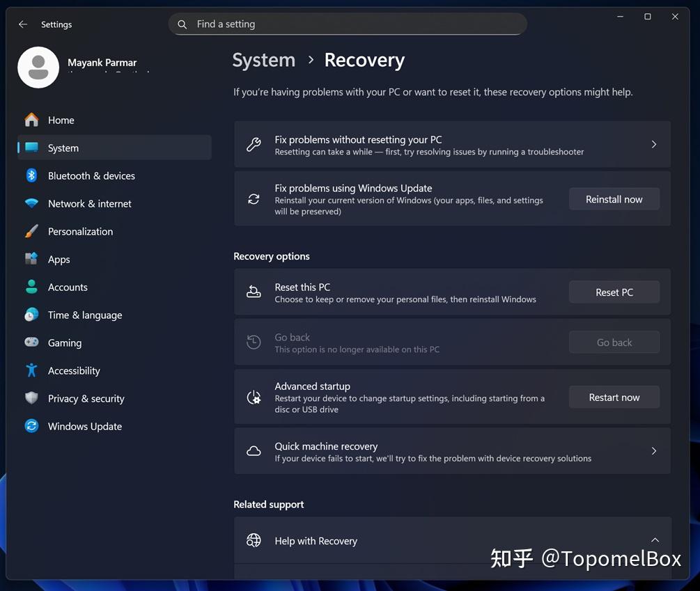Select the Apps label in sidebar

click(x=59, y=260)
